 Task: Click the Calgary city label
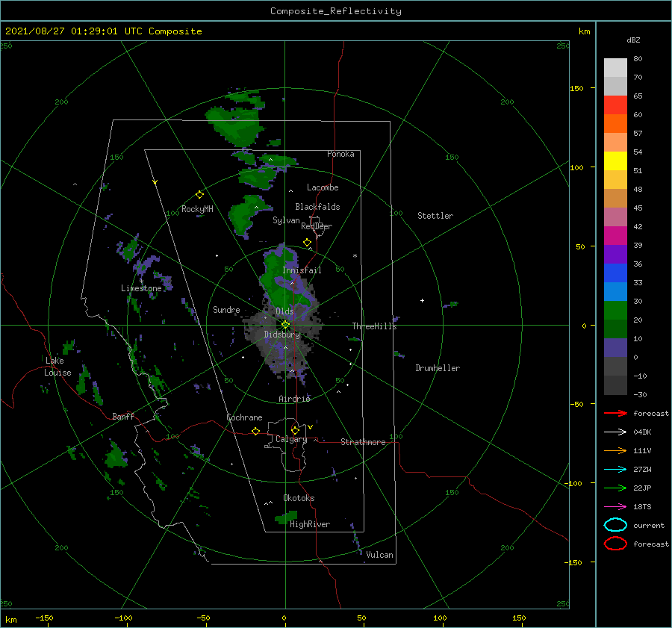[x=291, y=439]
